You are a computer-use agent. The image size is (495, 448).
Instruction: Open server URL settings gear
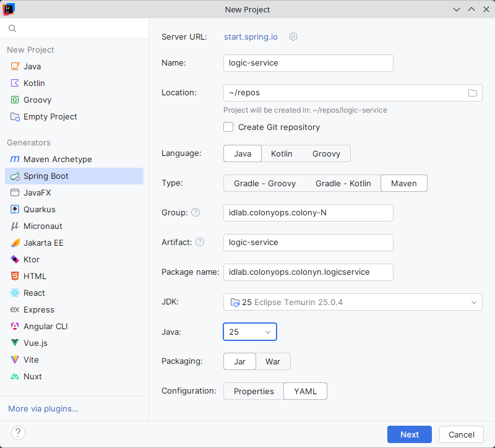pyautogui.click(x=293, y=37)
